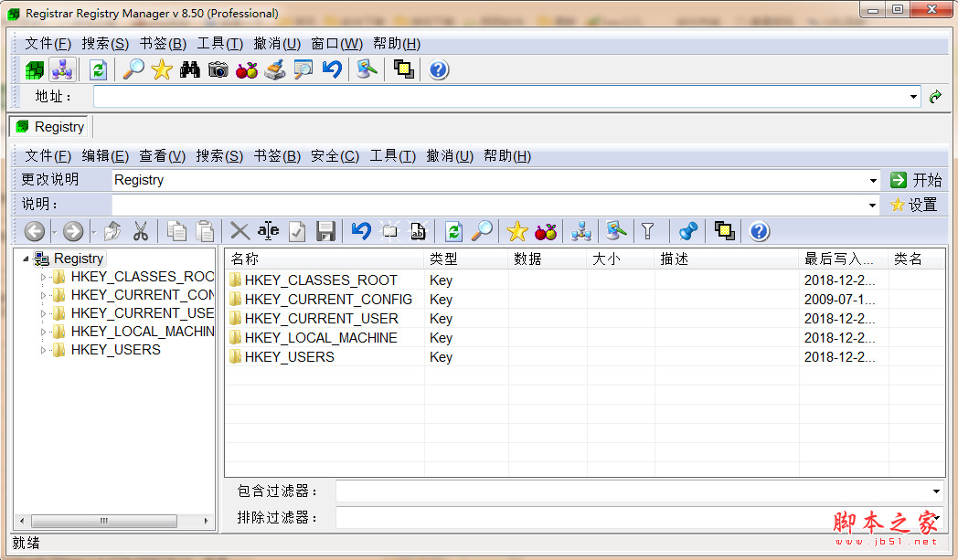Open the 包含过滤器 dropdown arrow

click(937, 491)
